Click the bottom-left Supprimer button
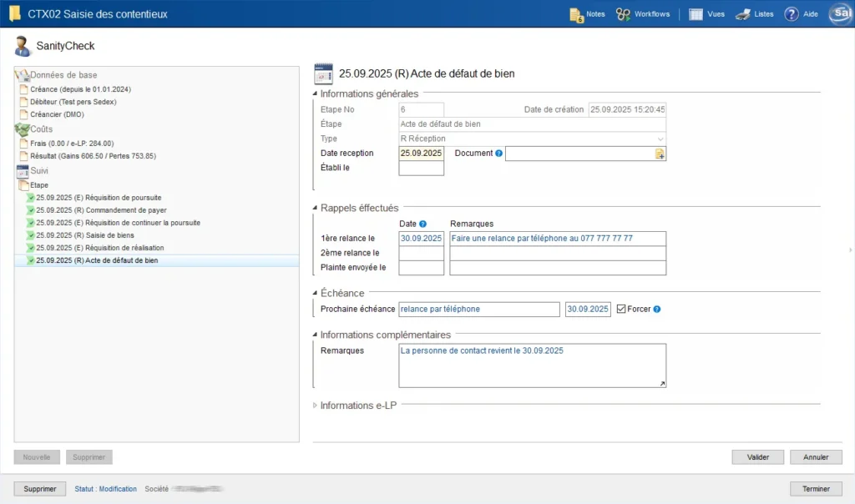 coord(40,489)
